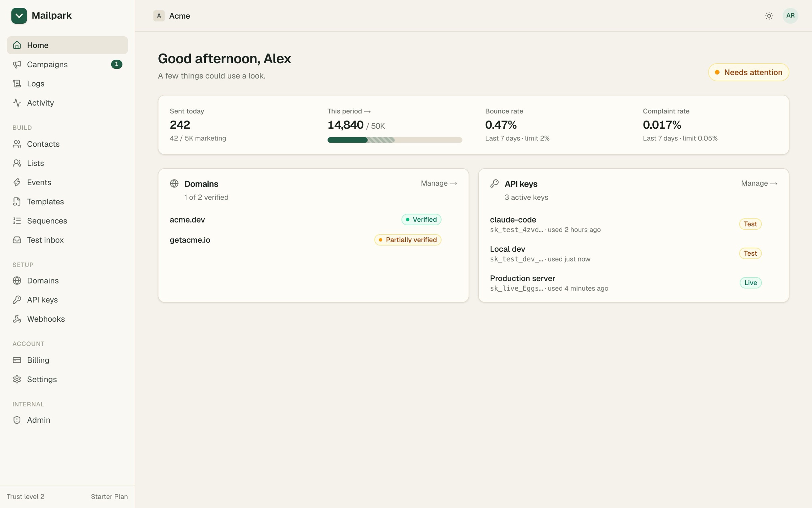
Task: Click the Home house icon
Action: click(x=17, y=45)
